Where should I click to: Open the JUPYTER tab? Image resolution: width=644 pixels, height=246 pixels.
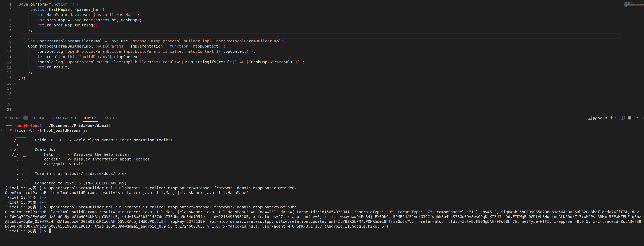110,118
